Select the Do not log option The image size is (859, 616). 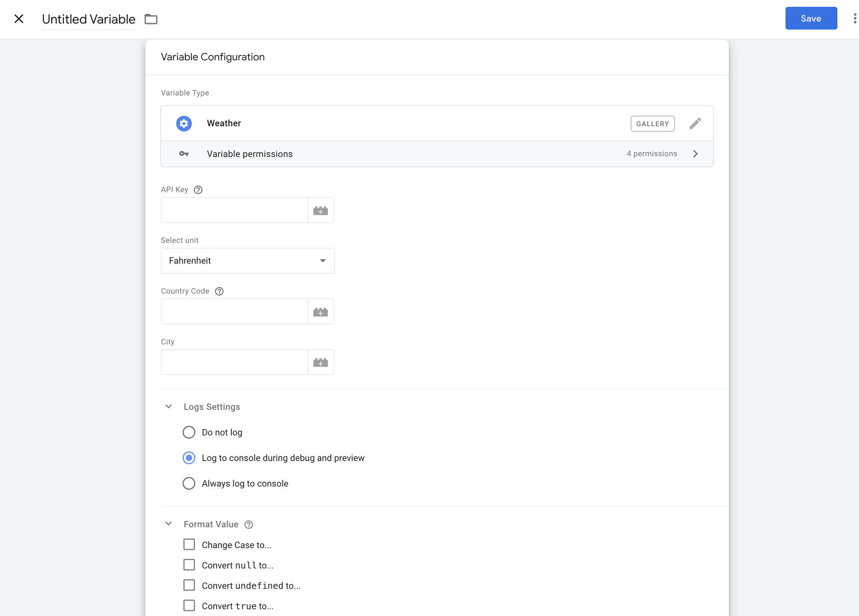click(x=189, y=432)
